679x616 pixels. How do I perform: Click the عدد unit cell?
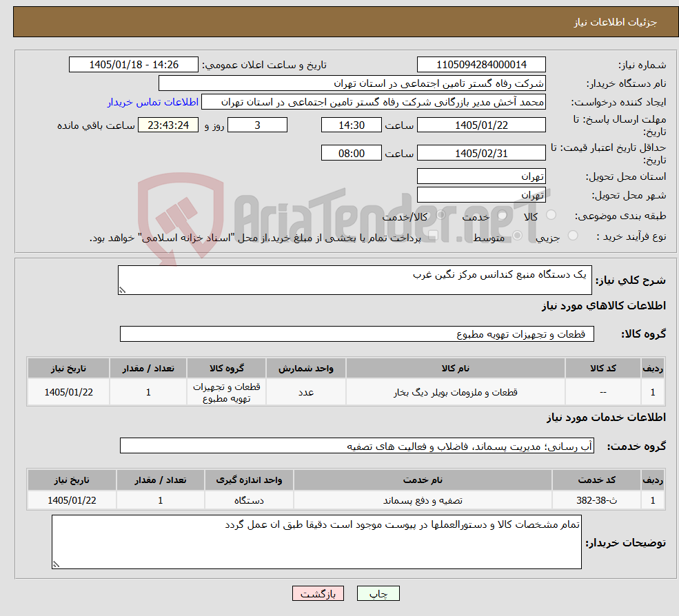pos(306,392)
